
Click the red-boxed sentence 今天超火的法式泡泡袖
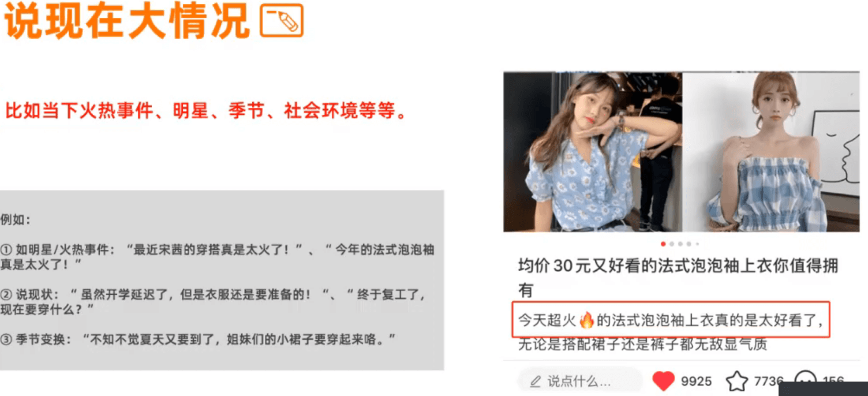tap(671, 319)
